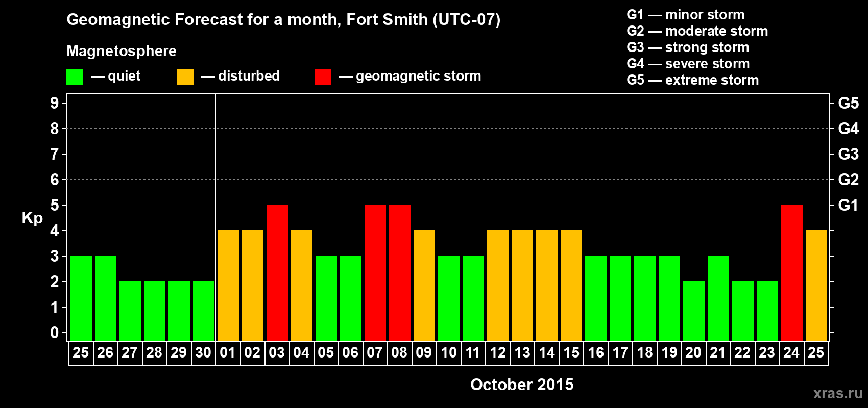Image resolution: width=868 pixels, height=408 pixels.
Task: Click the 'Magnetosphere' heading
Action: pos(122,51)
